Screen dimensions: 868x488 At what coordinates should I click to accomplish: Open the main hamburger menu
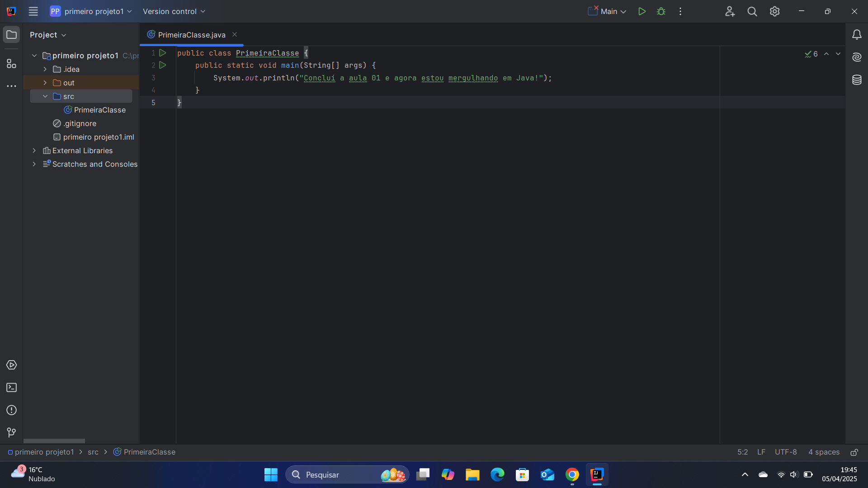[x=33, y=11]
